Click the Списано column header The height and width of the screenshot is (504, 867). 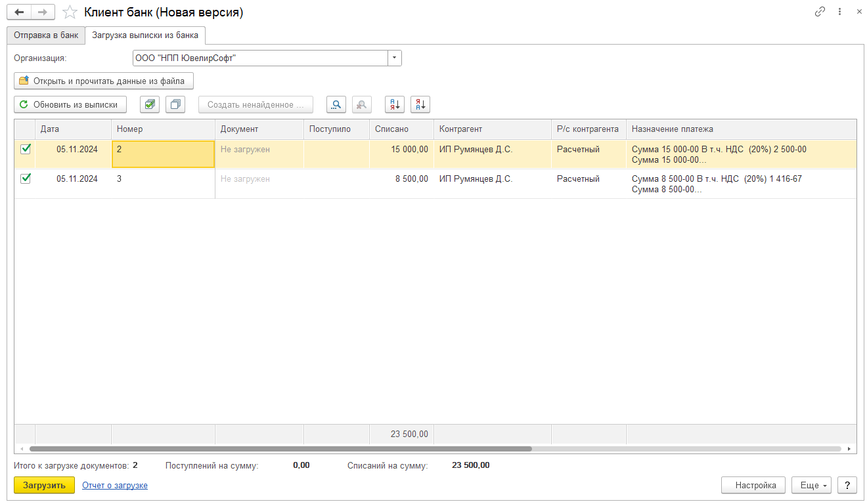coord(401,129)
